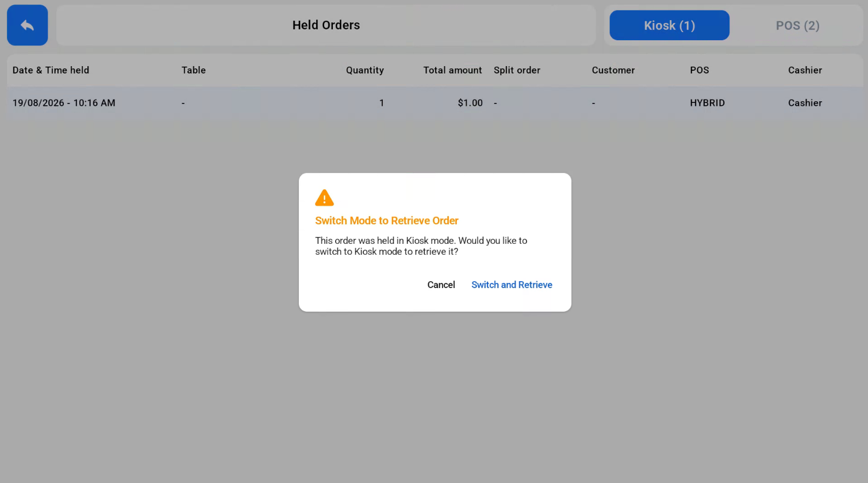Click the Split order column header
This screenshot has height=483, width=868.
click(x=517, y=70)
